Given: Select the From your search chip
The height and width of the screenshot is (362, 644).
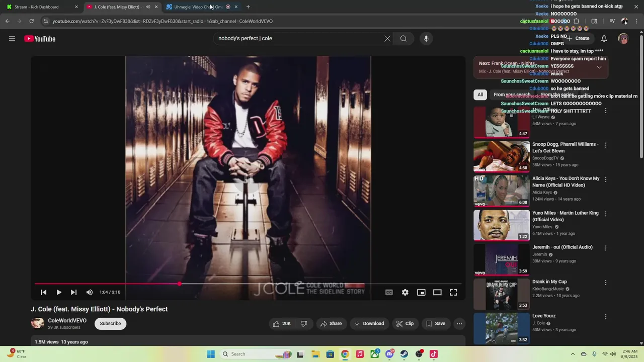Looking at the screenshot, I should coord(512,95).
